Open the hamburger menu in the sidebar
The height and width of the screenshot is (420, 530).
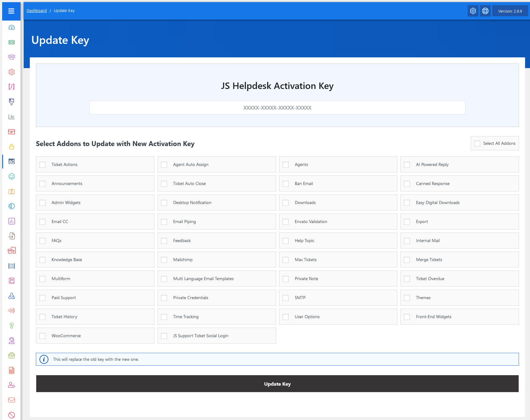point(11,11)
